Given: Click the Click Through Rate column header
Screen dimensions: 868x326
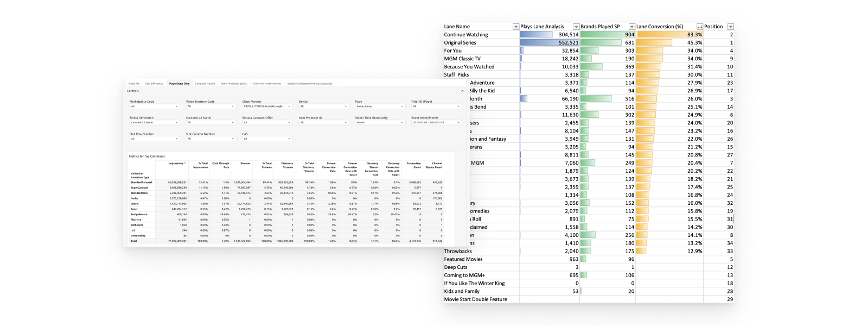Looking at the screenshot, I should [x=221, y=165].
